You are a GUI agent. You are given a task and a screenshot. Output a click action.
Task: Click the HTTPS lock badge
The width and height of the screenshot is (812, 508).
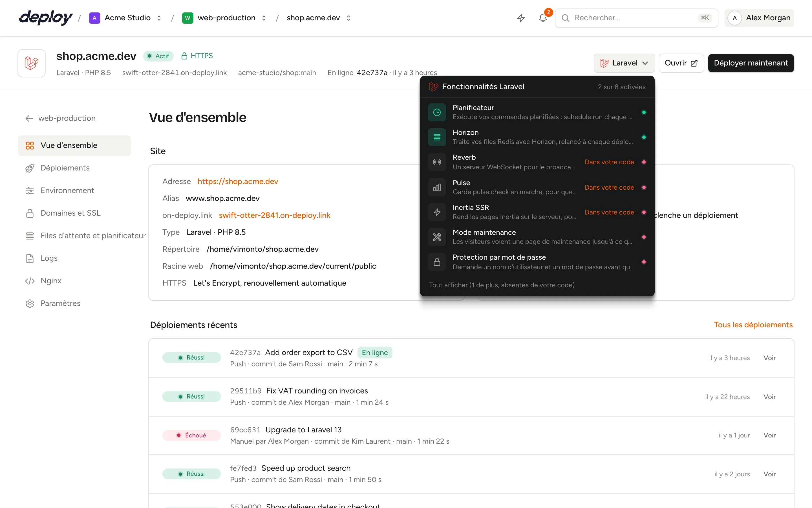[x=197, y=56]
